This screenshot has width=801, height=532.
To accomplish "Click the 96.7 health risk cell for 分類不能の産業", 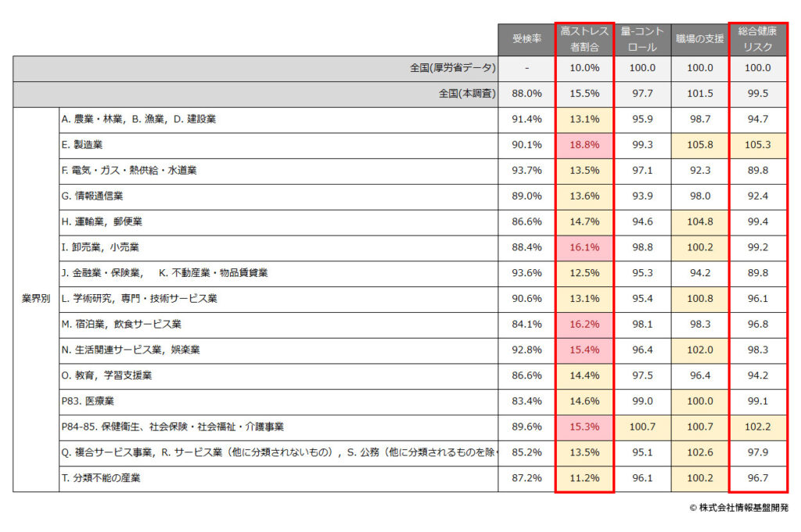I will [x=757, y=478].
